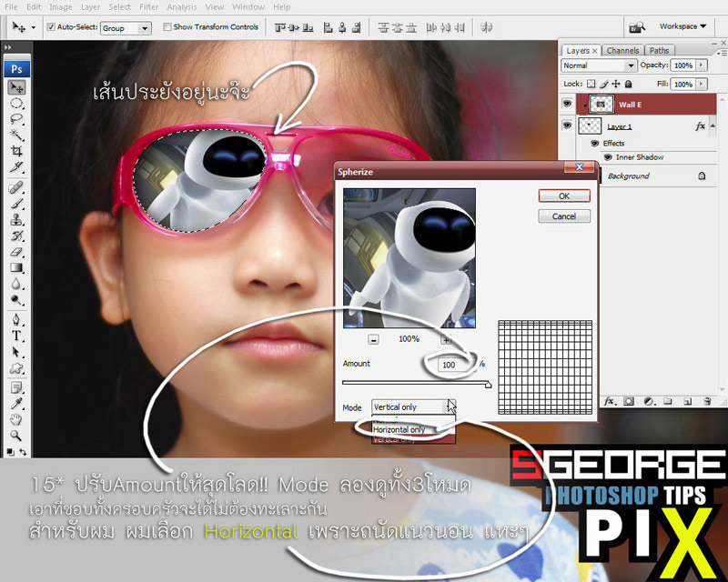Open Bridge via the Go to Bridge icon

[636, 27]
